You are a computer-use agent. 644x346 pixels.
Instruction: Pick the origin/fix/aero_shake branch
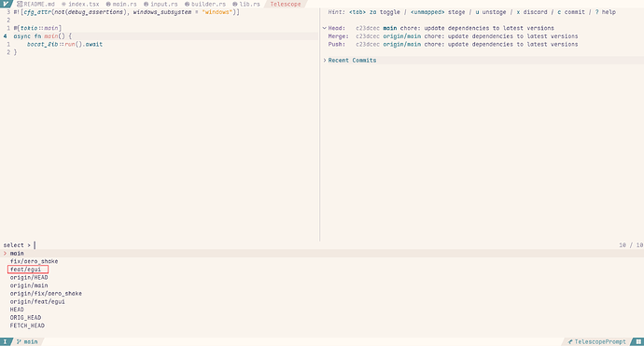pos(46,294)
